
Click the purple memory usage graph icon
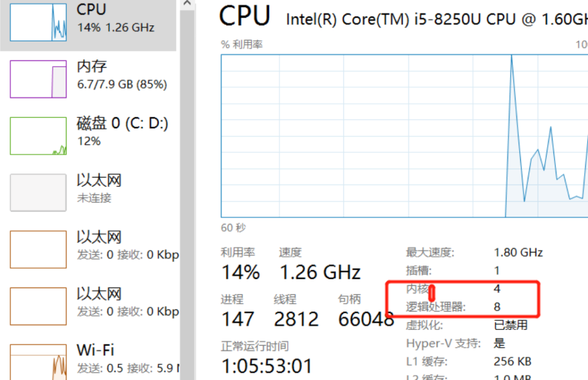pos(38,78)
